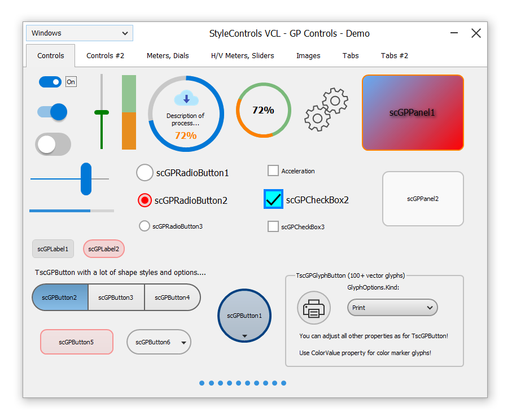Click the double gears icon
The image size is (512, 420).
click(326, 110)
